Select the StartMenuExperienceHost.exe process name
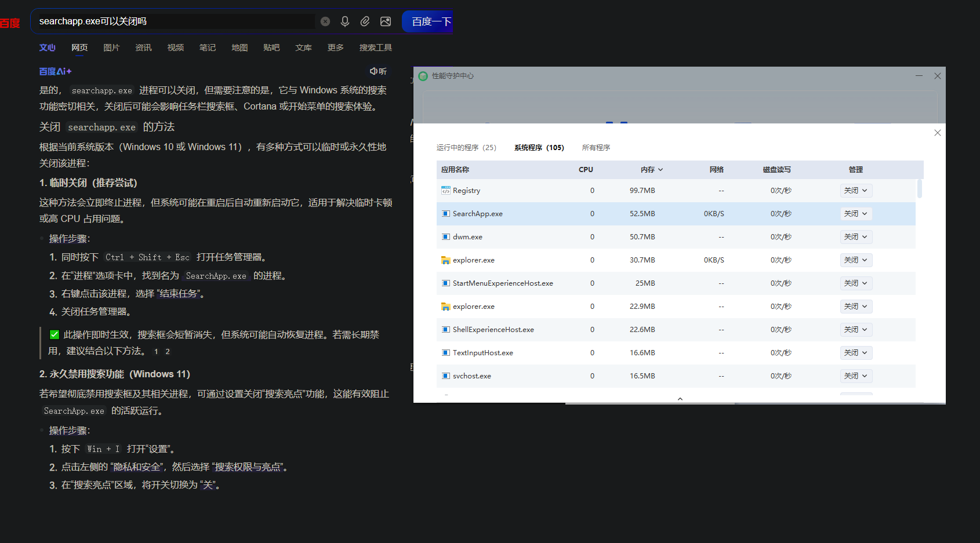The image size is (980, 543). pos(503,283)
